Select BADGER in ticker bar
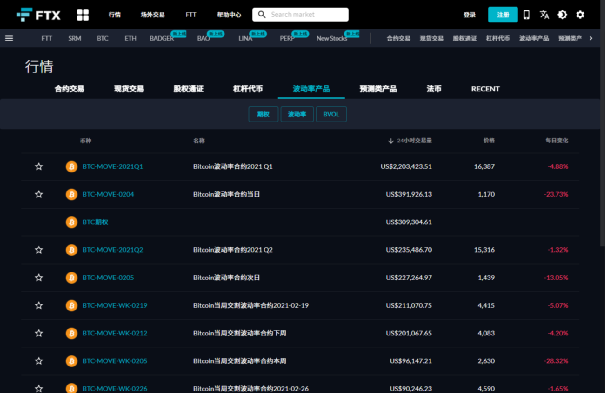Image resolution: width=605 pixels, height=393 pixels. 162,38
